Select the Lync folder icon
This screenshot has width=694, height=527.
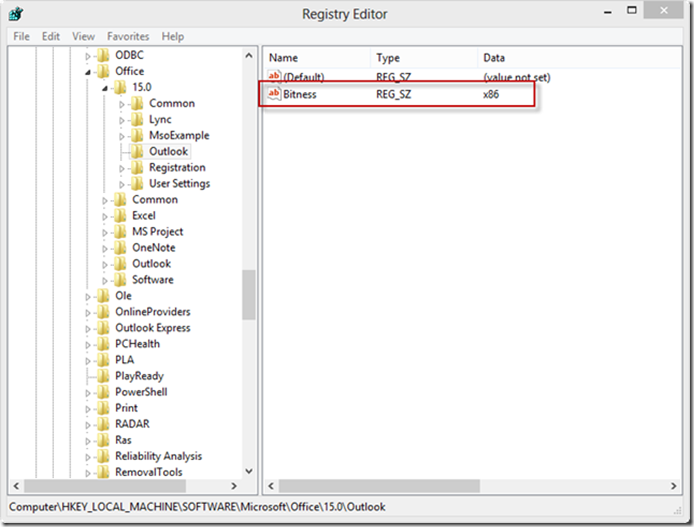(x=137, y=119)
